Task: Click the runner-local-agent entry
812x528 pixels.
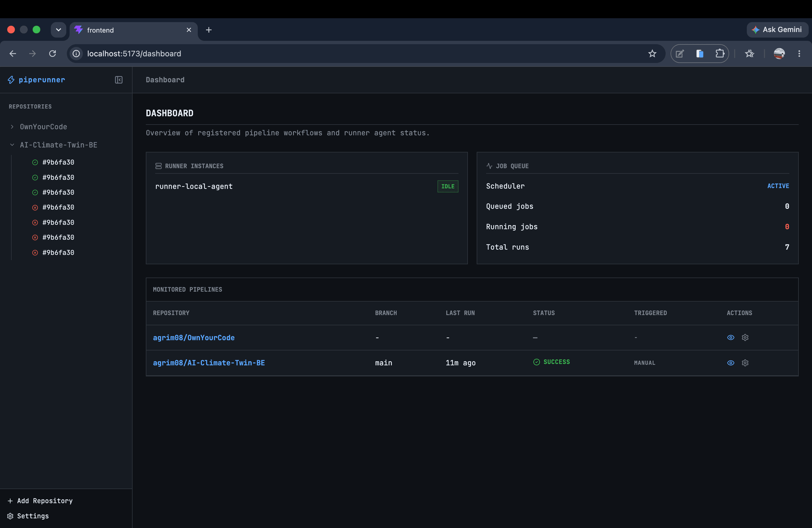Action: (194, 186)
